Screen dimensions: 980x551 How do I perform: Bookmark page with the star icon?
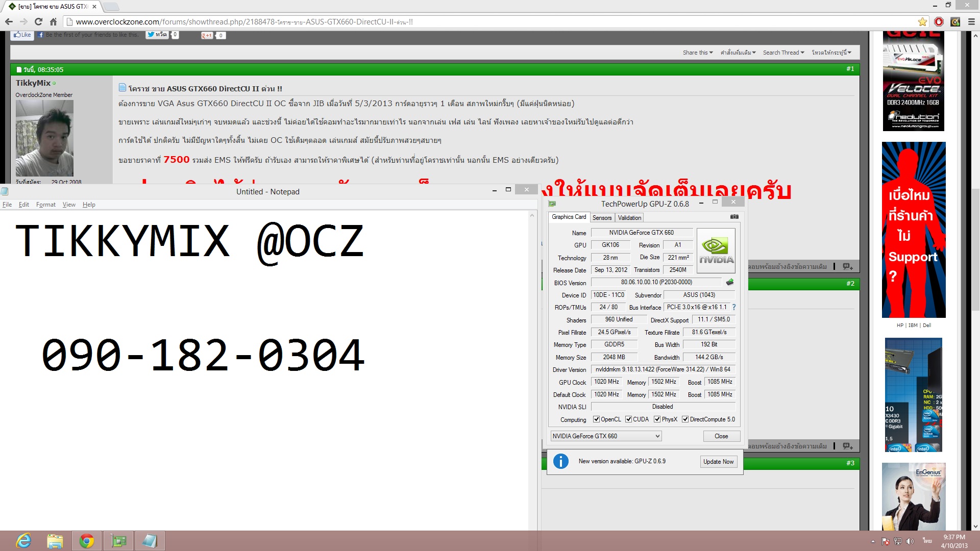coord(922,22)
